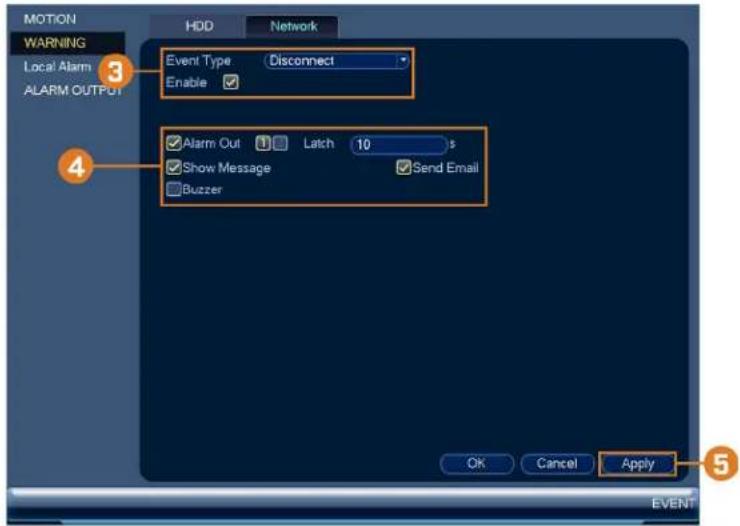Click the Latch seconds input field

click(399, 144)
